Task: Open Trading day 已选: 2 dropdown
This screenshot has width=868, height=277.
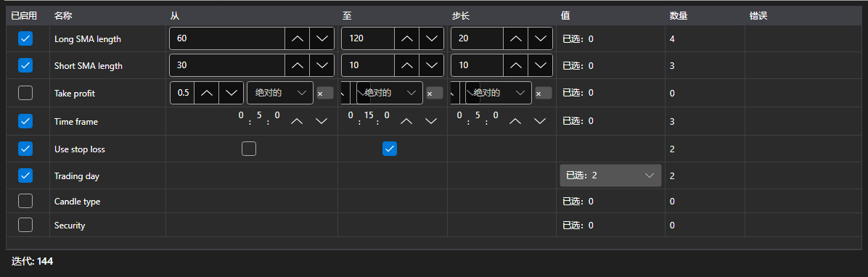Action: pyautogui.click(x=610, y=175)
